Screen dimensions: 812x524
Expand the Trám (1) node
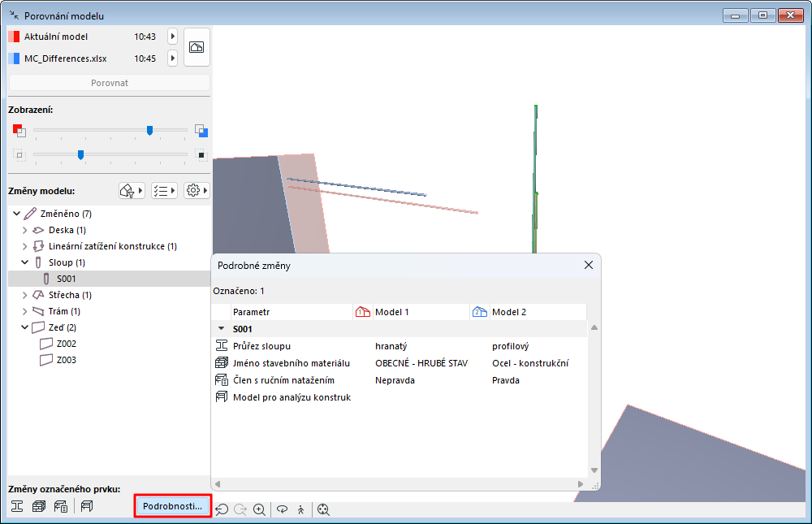tap(25, 311)
